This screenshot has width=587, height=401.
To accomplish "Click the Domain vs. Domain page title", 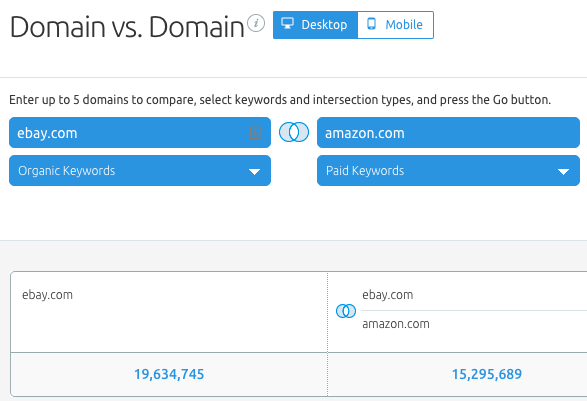I will [x=127, y=27].
